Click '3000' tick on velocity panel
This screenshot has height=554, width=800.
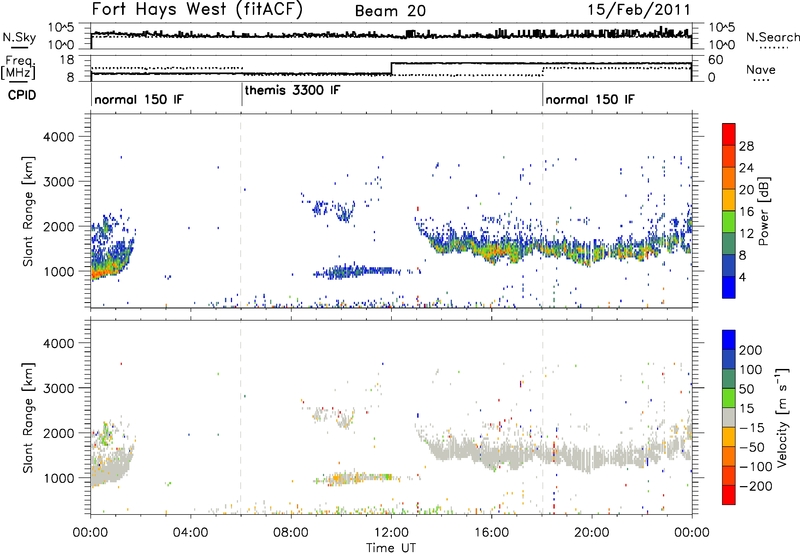(58, 388)
